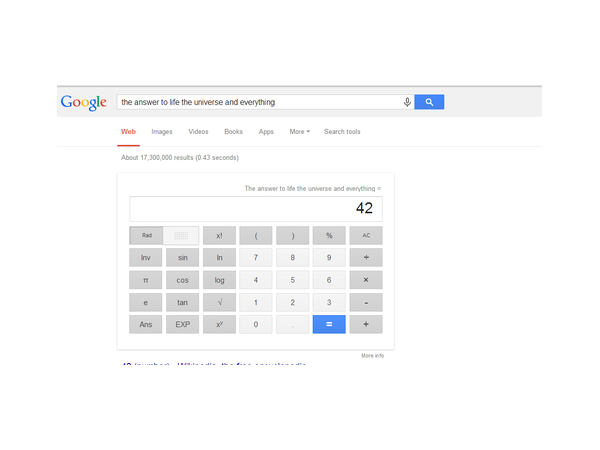Hit the blue equals key
The width and height of the screenshot is (600, 450).
328,324
